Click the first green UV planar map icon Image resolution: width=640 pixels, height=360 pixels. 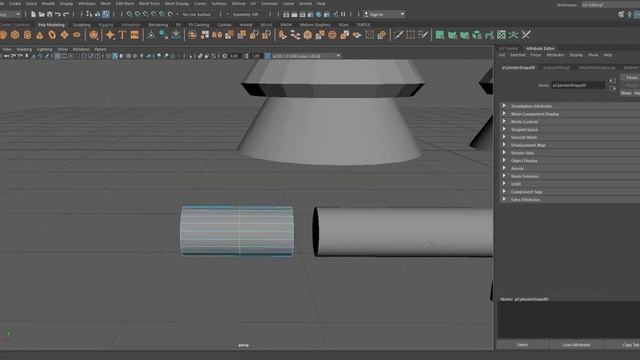[440, 35]
